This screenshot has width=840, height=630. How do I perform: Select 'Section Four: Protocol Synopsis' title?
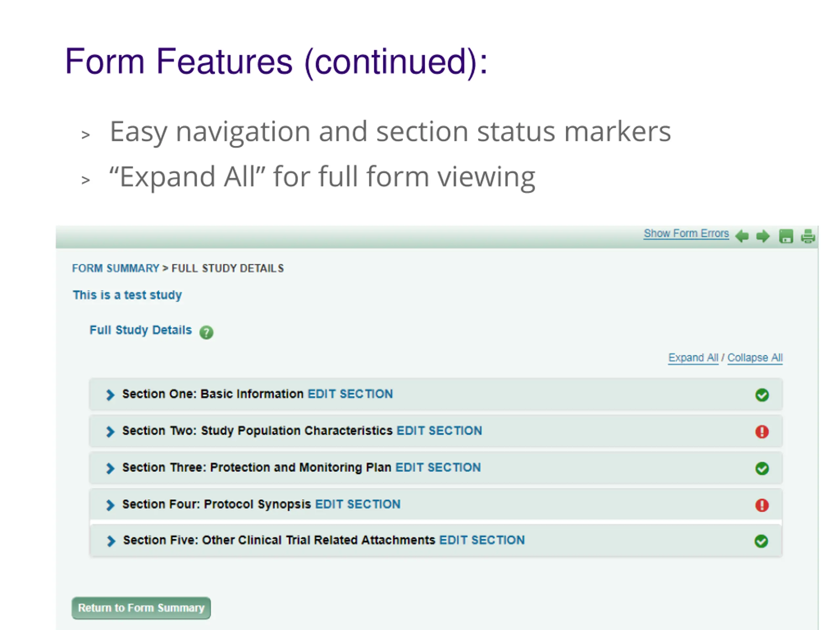pyautogui.click(x=217, y=504)
